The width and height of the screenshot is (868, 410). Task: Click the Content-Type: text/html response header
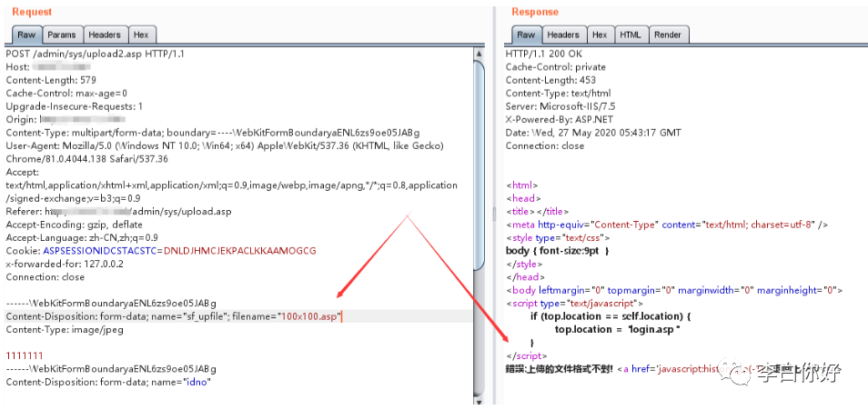click(558, 94)
